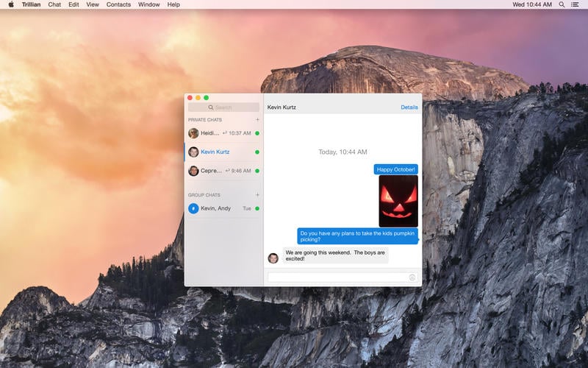
Task: Open the Chat menu
Action: tap(54, 4)
